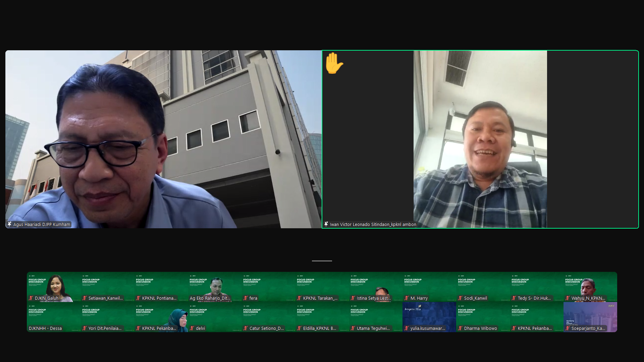644x362 pixels.
Task: Open Ag Eko Raharjo_Dit participant thumbnail
Action: pyautogui.click(x=215, y=287)
